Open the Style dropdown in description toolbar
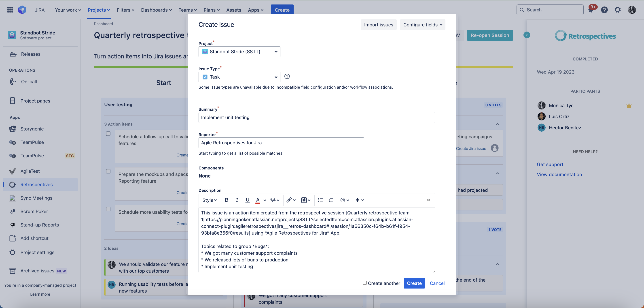 click(210, 200)
